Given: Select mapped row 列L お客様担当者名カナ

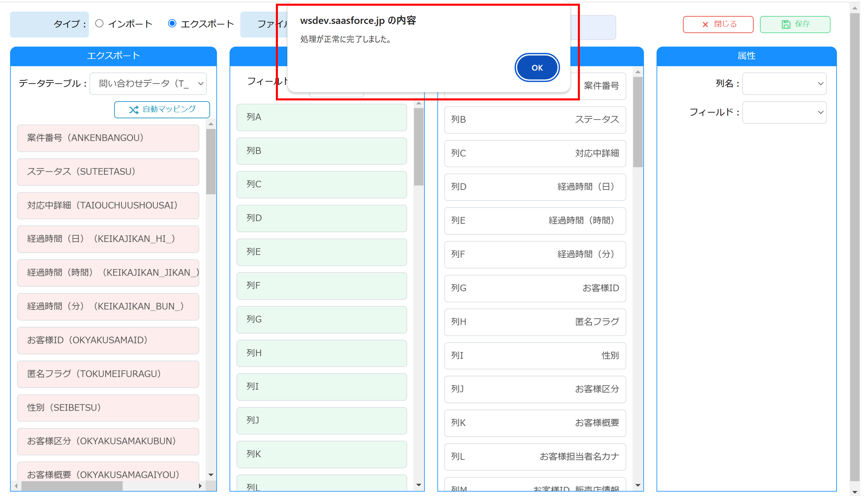Looking at the screenshot, I should (x=535, y=457).
